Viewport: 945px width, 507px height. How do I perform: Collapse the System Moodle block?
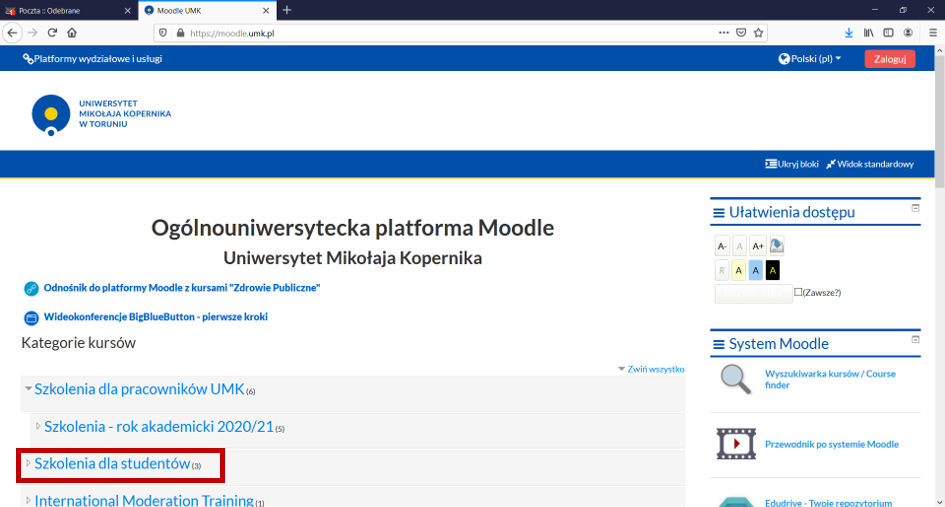coord(915,339)
